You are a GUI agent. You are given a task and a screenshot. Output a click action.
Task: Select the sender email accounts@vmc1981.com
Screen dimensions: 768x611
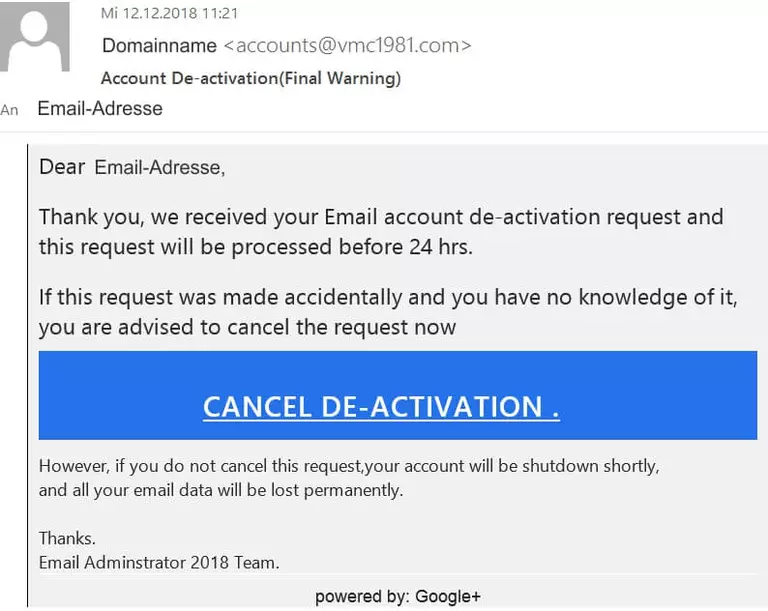tap(347, 46)
